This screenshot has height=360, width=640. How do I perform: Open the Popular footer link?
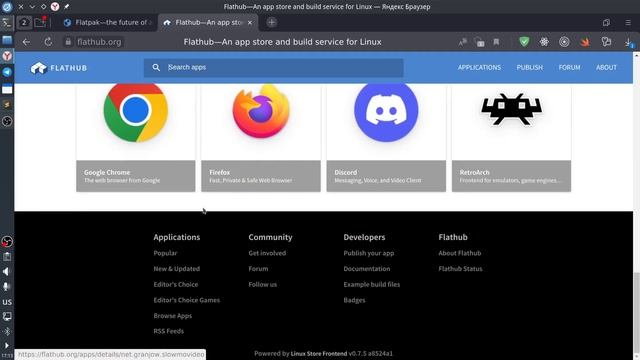coord(165,253)
